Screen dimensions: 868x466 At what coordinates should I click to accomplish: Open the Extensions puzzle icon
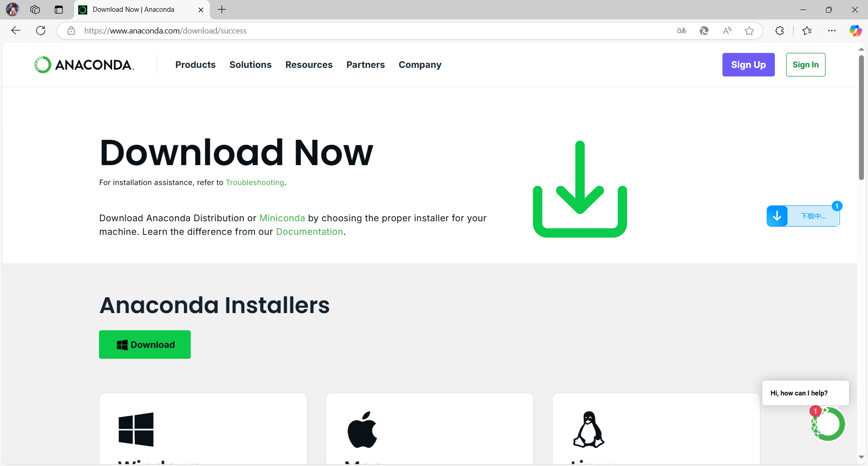(x=779, y=31)
